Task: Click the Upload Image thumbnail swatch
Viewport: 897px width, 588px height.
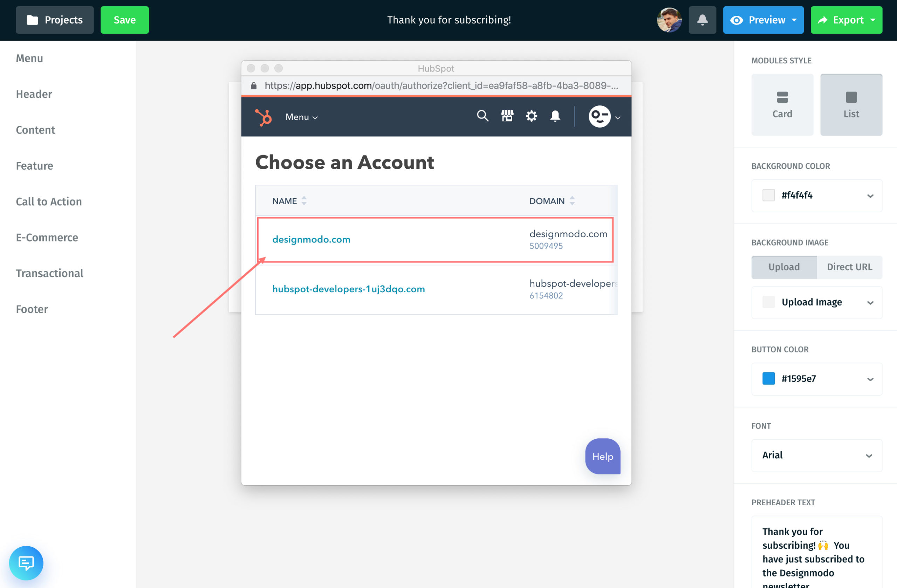Action: 768,302
